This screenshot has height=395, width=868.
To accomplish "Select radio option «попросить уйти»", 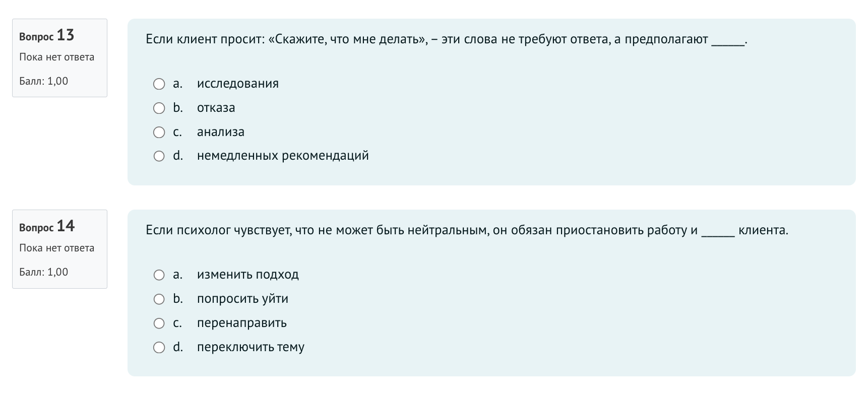I will click(159, 299).
